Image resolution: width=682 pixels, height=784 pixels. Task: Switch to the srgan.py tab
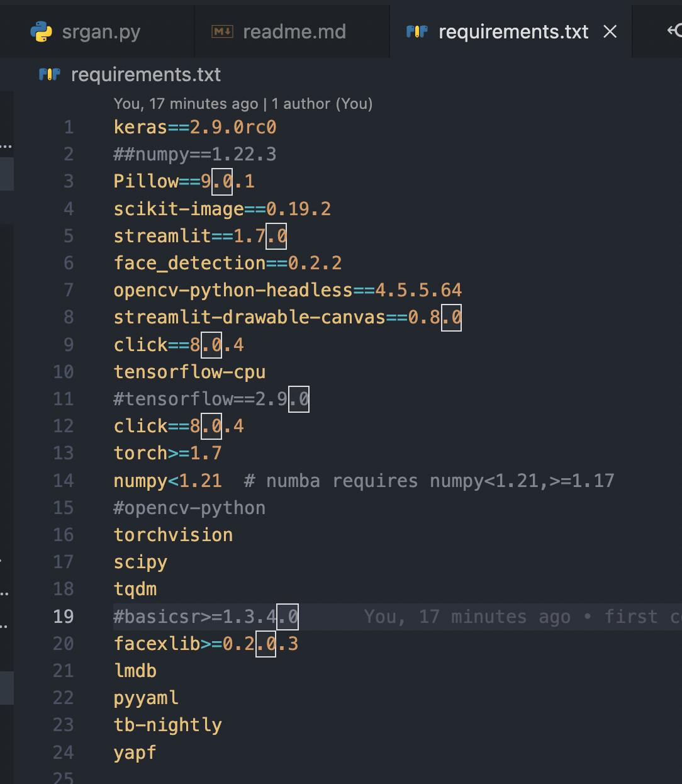97,31
